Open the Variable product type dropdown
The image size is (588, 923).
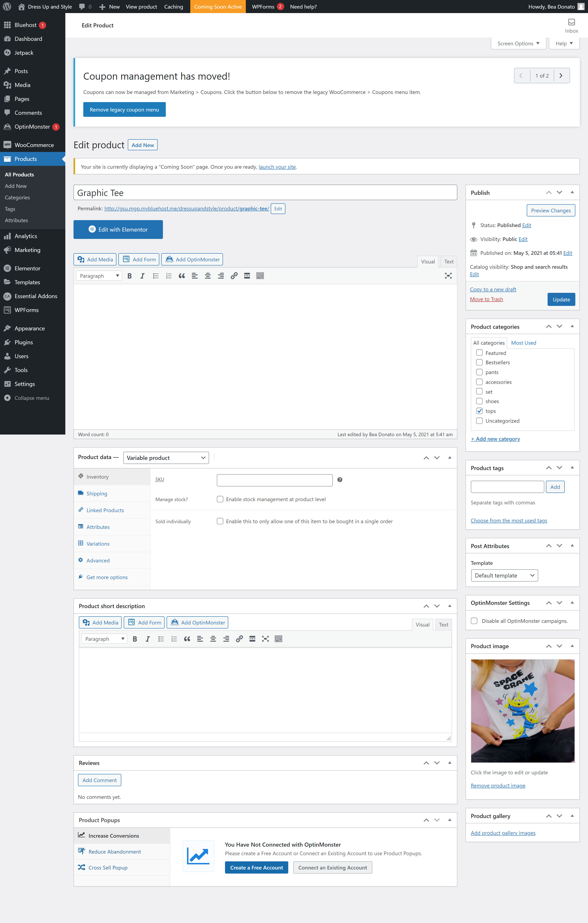(x=166, y=458)
